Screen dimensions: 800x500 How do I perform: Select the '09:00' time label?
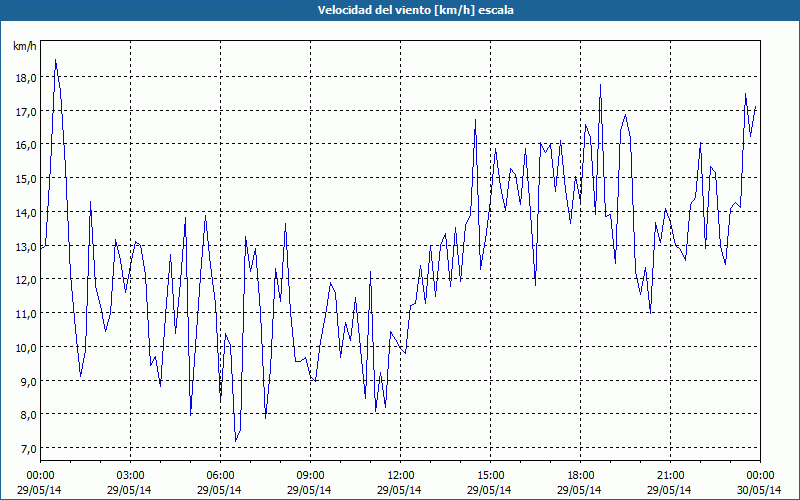[310, 476]
